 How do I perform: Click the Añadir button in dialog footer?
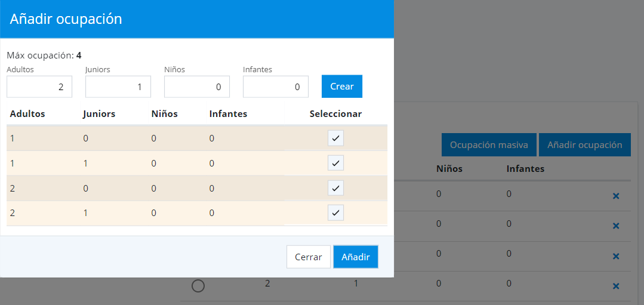click(x=356, y=257)
